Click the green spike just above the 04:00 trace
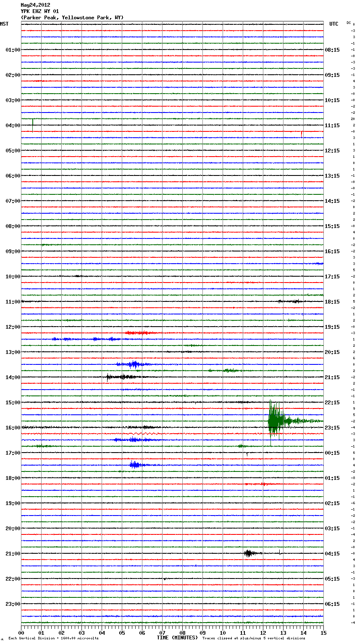357x644 pixels. tap(33, 125)
